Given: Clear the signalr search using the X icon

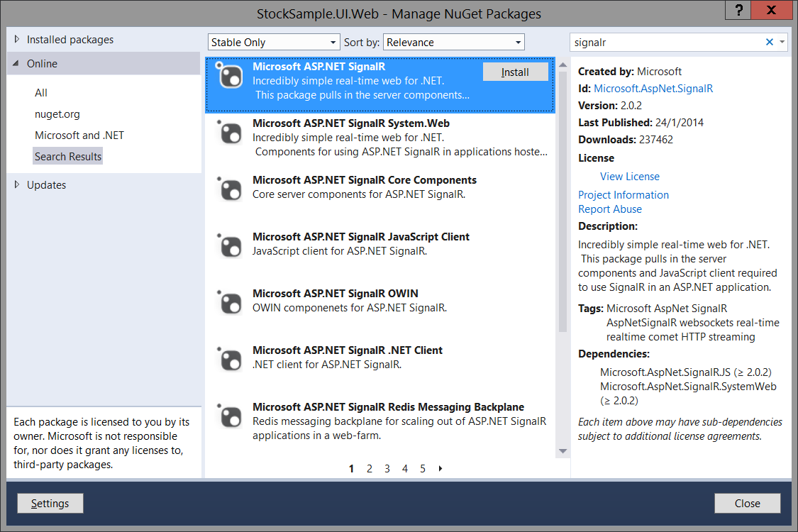Looking at the screenshot, I should (x=769, y=42).
